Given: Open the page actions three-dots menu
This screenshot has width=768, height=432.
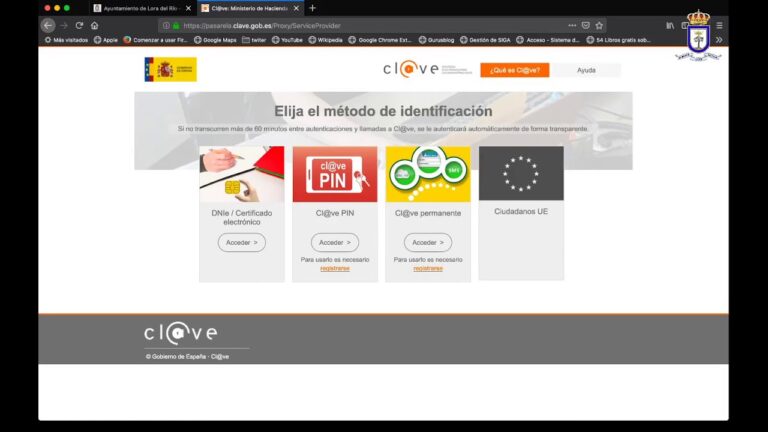Looking at the screenshot, I should coord(572,25).
